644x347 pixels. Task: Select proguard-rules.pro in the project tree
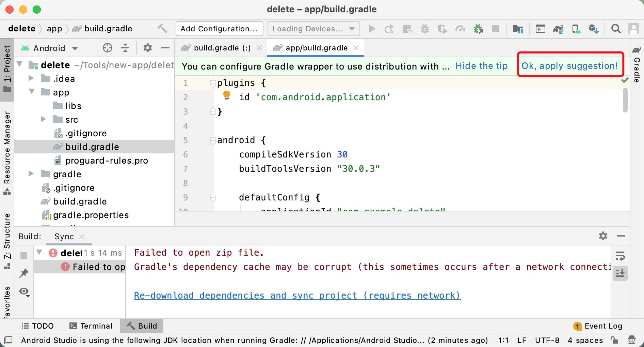(107, 160)
